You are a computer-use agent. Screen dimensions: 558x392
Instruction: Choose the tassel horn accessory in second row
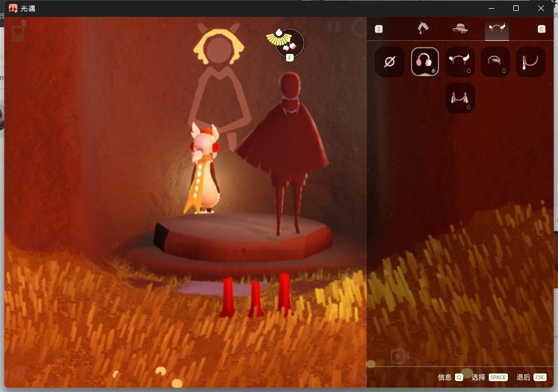point(460,98)
